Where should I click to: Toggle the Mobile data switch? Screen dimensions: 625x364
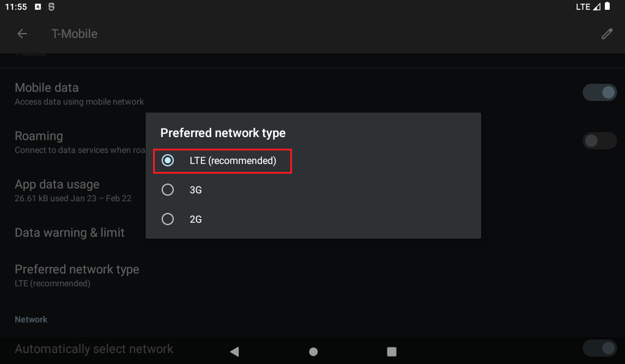point(599,93)
